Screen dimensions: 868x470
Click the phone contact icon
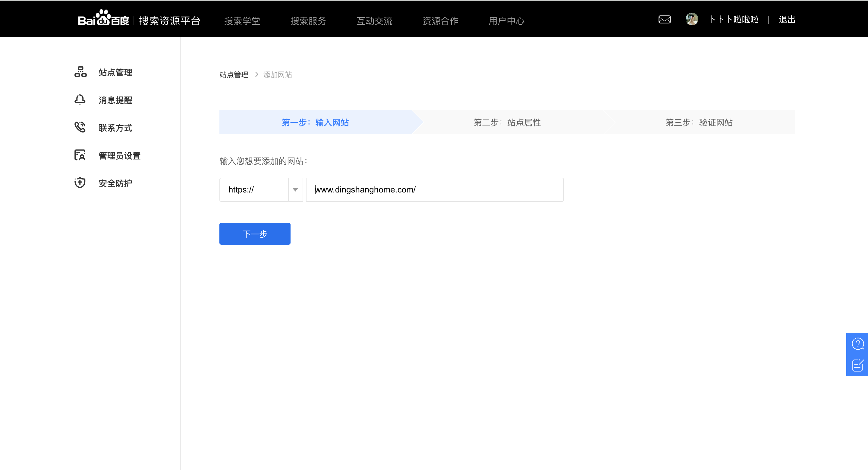pyautogui.click(x=80, y=127)
